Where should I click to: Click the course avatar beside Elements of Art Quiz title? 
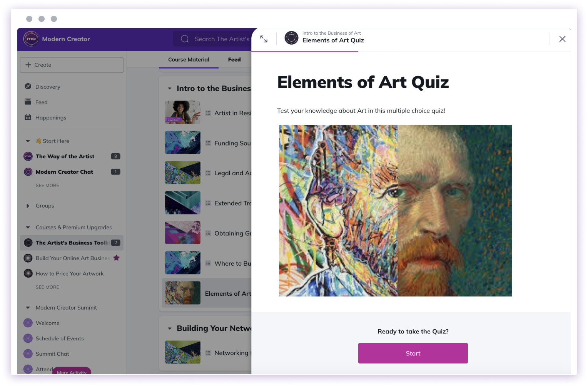[x=291, y=38]
